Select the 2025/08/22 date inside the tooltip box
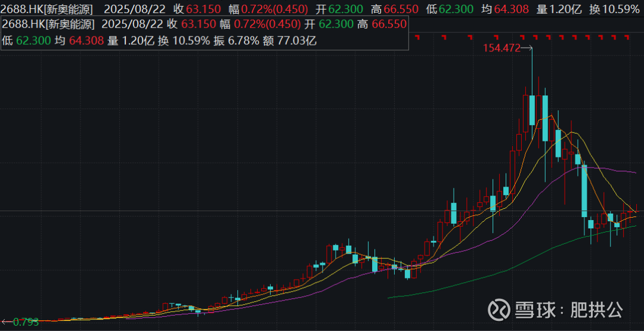 coord(132,24)
